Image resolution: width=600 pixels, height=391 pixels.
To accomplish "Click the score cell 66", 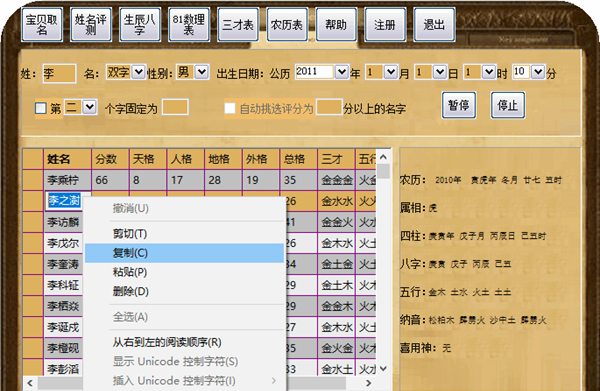I will click(x=110, y=180).
